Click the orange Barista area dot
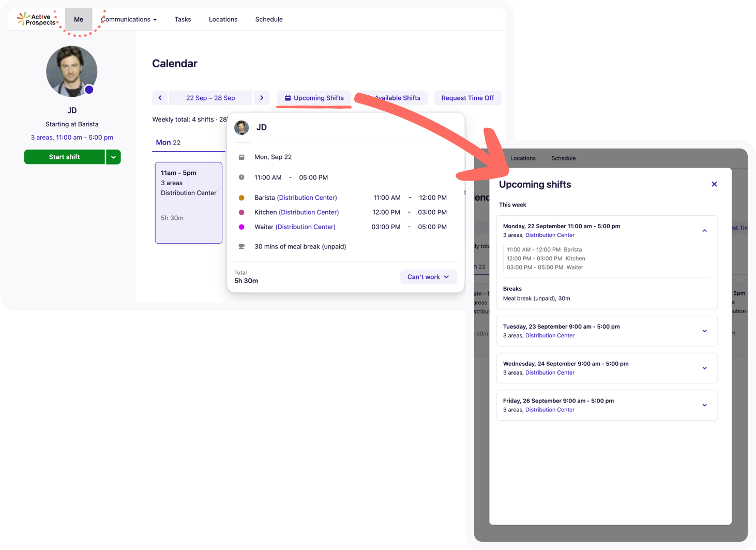 pyautogui.click(x=241, y=198)
